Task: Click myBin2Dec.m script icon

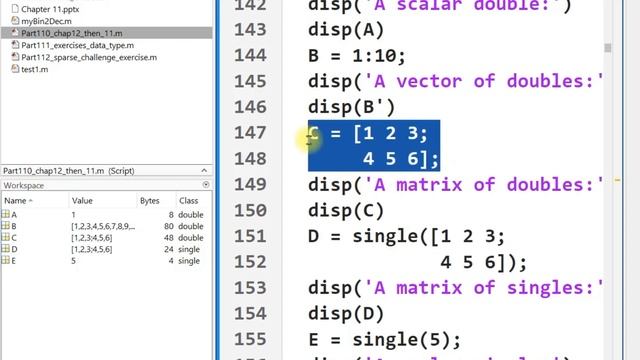Action: pos(15,20)
